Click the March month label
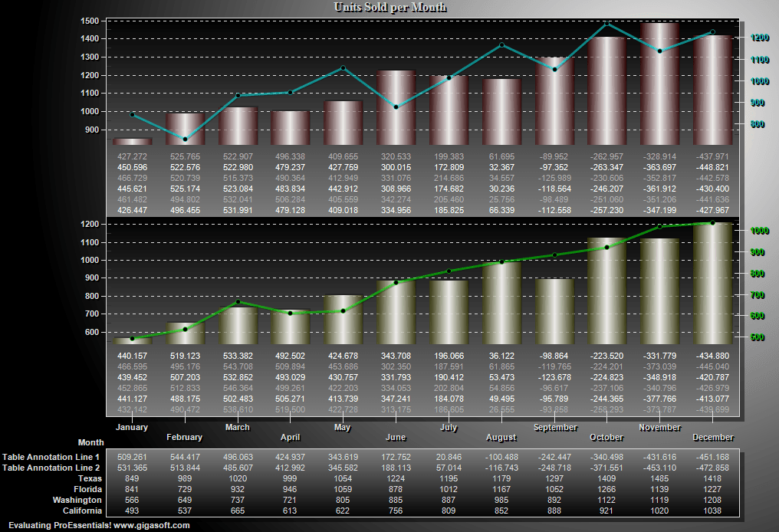779x532 pixels. pyautogui.click(x=238, y=427)
